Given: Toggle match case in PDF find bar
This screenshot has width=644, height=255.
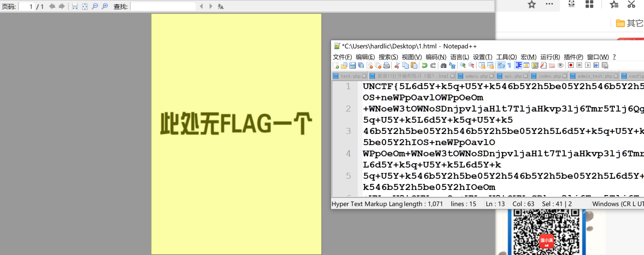Looking at the screenshot, I should pyautogui.click(x=221, y=6).
